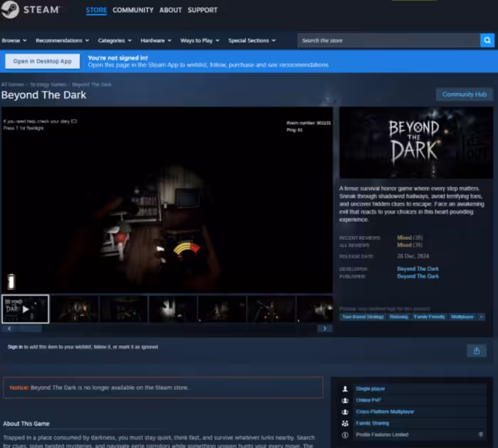The image size is (498, 448).
Task: Click All Games breadcrumb
Action: [x=12, y=85]
